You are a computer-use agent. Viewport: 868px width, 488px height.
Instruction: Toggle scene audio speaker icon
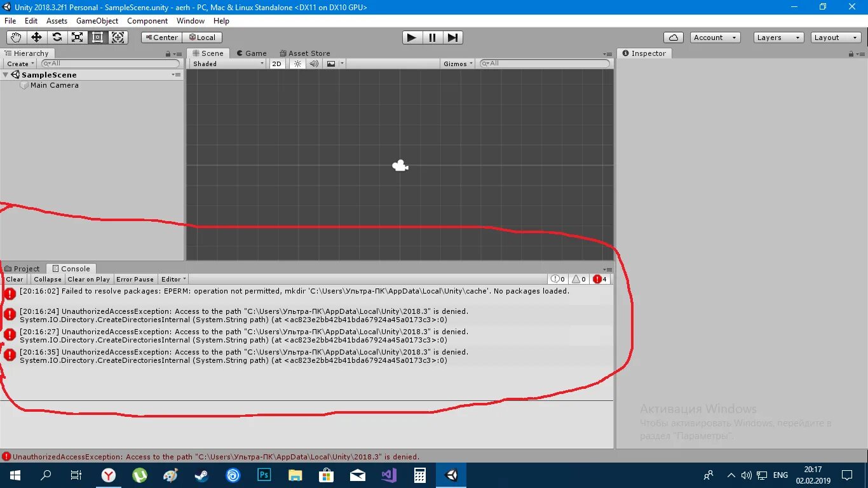point(314,64)
